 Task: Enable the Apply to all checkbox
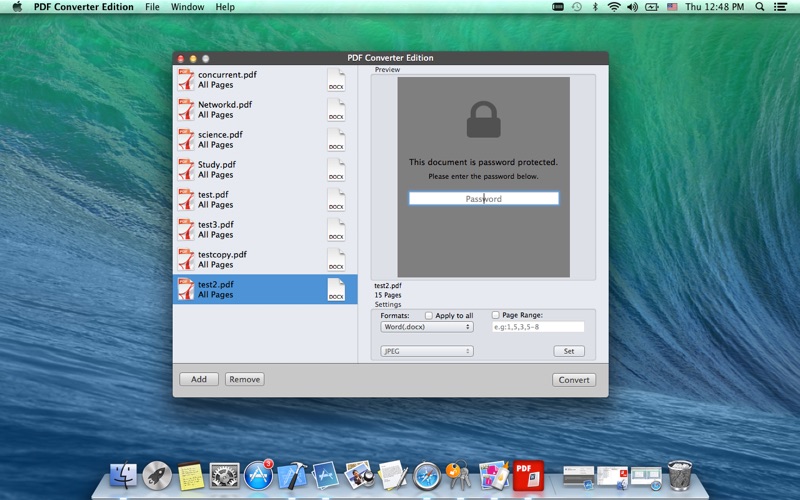(x=429, y=315)
